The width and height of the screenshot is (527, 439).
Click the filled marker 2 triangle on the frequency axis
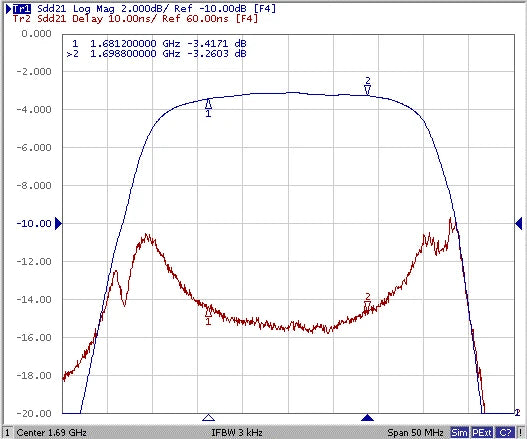tap(367, 417)
